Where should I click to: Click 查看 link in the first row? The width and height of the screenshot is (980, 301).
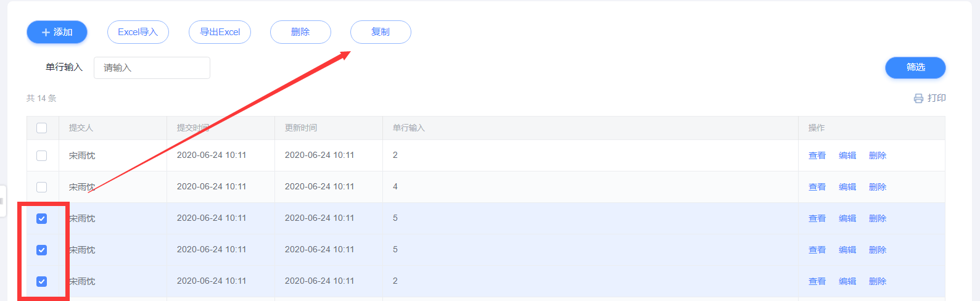click(817, 155)
